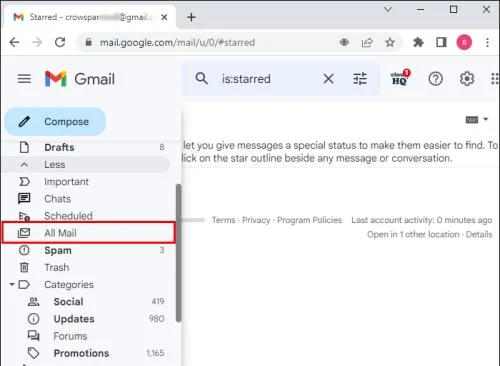Image resolution: width=500 pixels, height=366 pixels.
Task: Click the HQ extension icon with badge
Action: click(x=400, y=77)
